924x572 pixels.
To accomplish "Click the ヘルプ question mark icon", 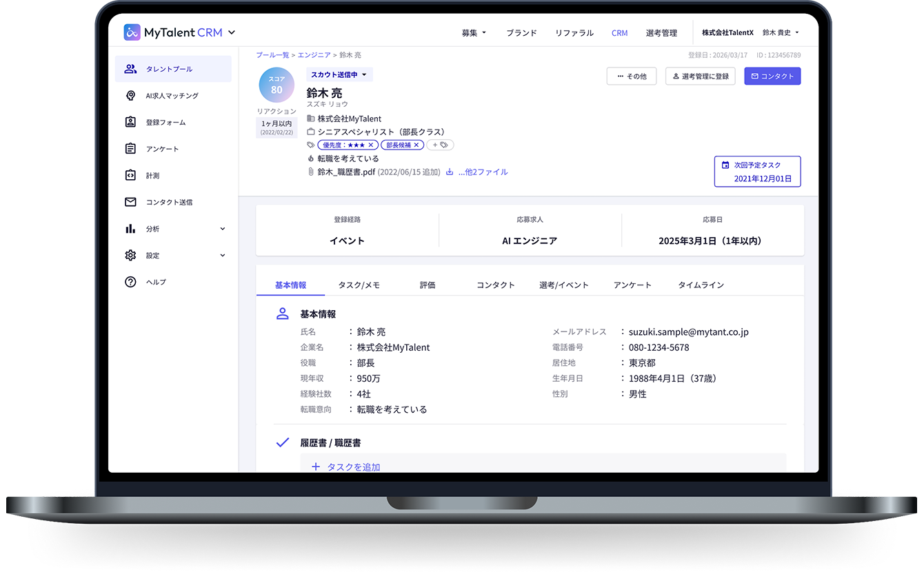I will pos(130,282).
